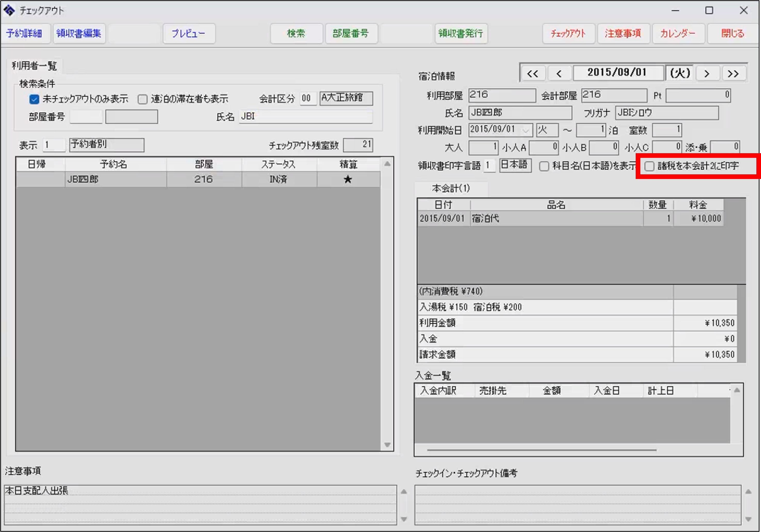Click the 予約者別 display field
The width and height of the screenshot is (761, 532).
pos(107,144)
